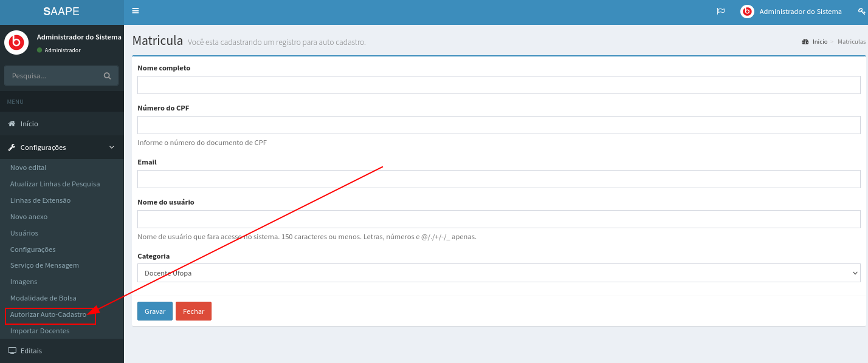The image size is (868, 363).
Task: Click the flag icon in top bar
Action: click(x=721, y=12)
